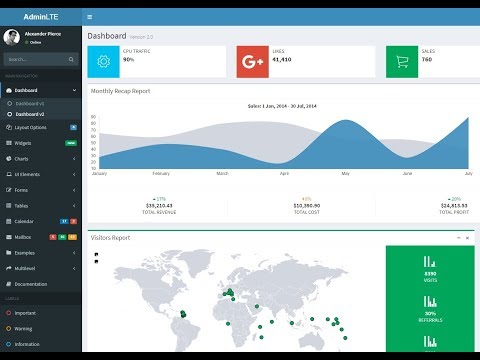Click the Charts pie icon
Image resolution: width=480 pixels, height=360 pixels.
(9, 159)
